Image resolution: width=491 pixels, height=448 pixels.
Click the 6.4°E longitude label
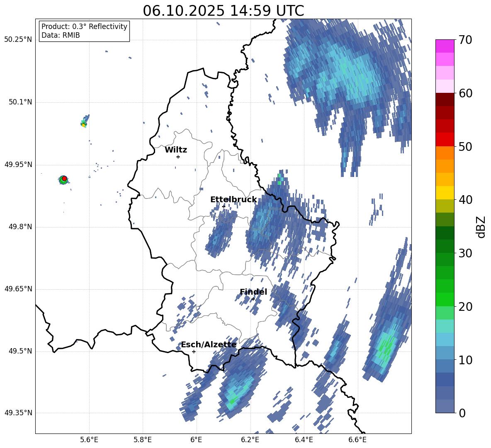[304, 440]
